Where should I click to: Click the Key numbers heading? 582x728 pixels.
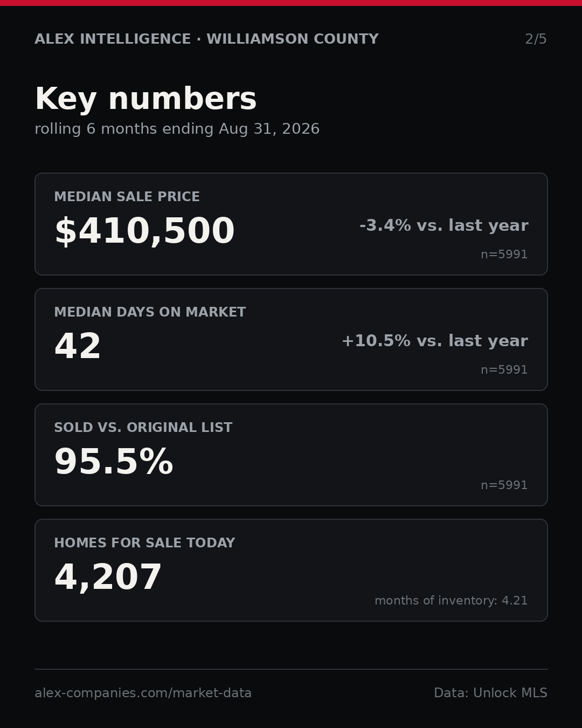(x=145, y=99)
